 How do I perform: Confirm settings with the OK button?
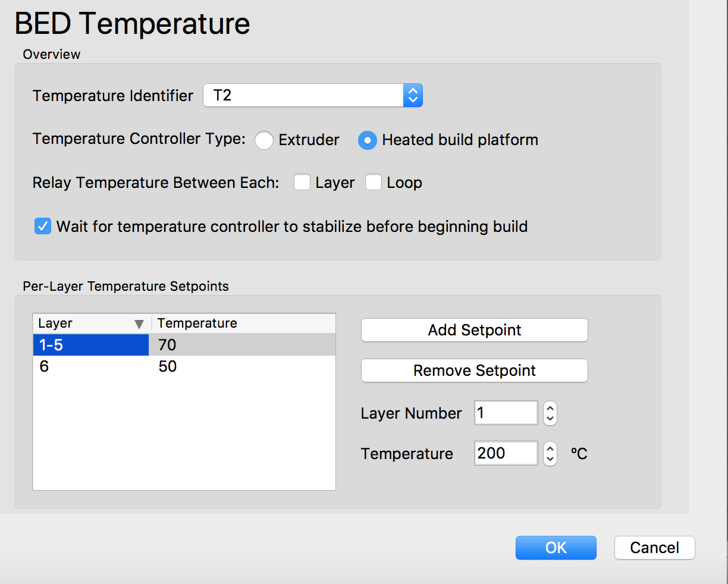point(556,548)
